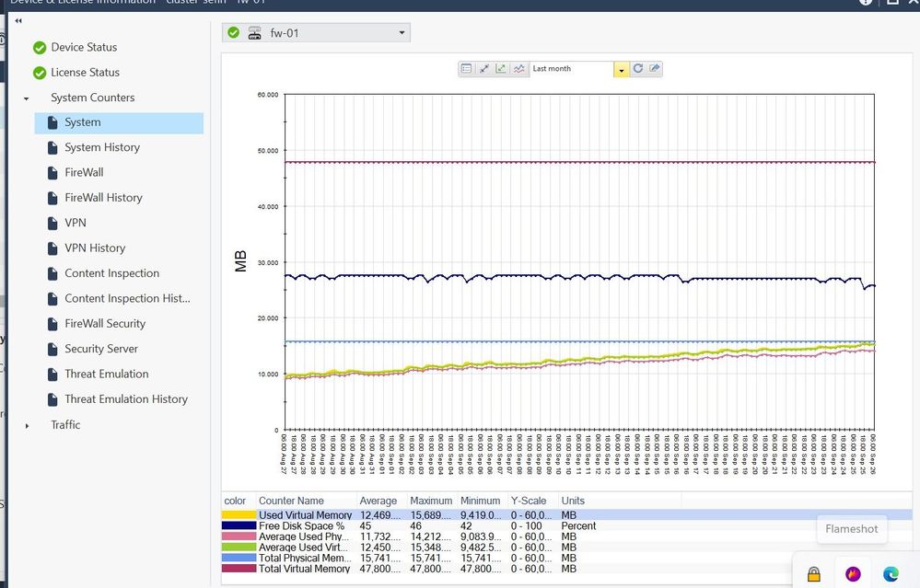
Task: Click the multi-line graph view icon
Action: coord(518,69)
